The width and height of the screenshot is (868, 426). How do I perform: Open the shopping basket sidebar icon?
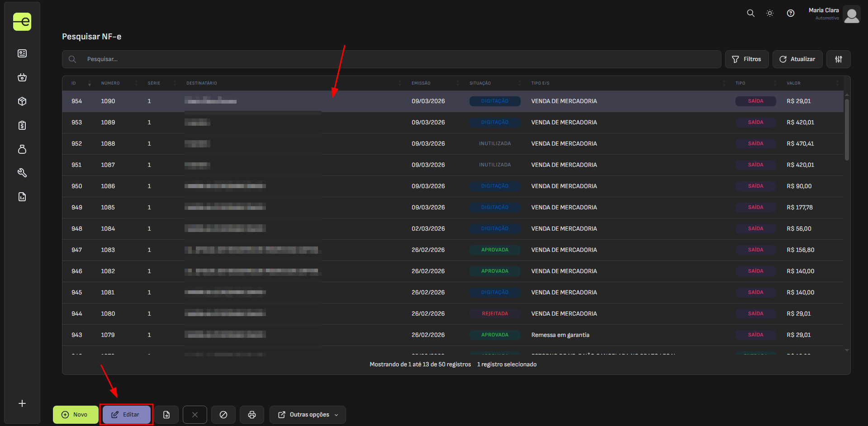(x=22, y=77)
